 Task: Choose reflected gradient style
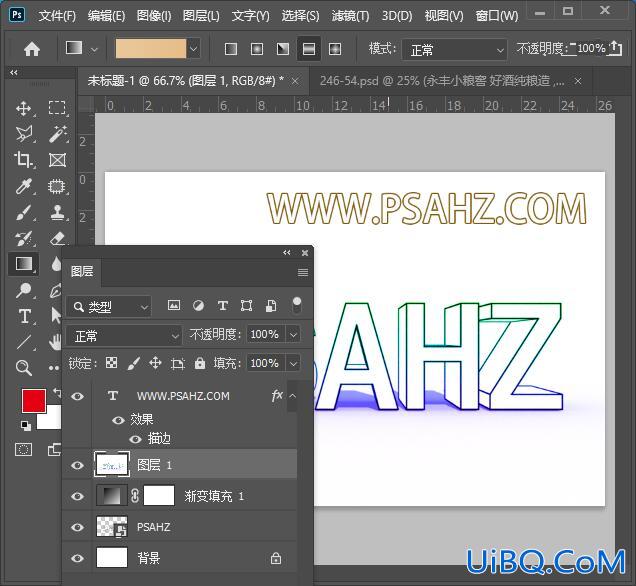coord(309,49)
